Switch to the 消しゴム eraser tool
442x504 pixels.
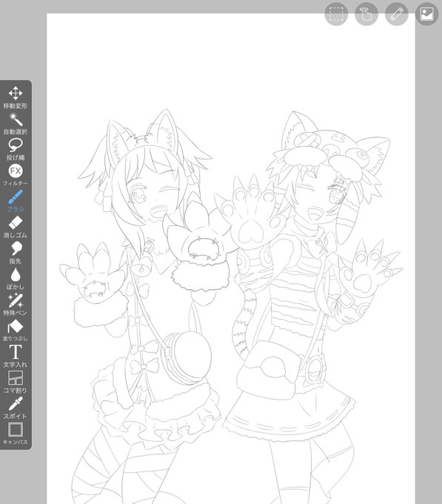16,227
